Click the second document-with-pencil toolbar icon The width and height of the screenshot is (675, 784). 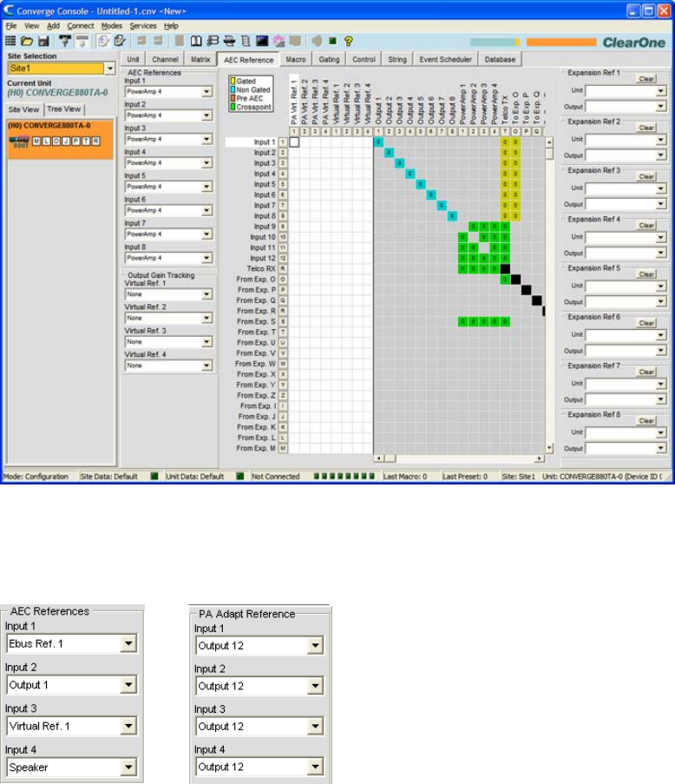120,41
